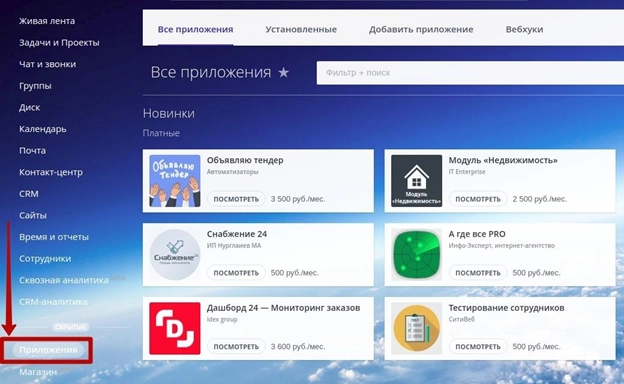Open the green radar А где все PRO icon

coord(416,255)
